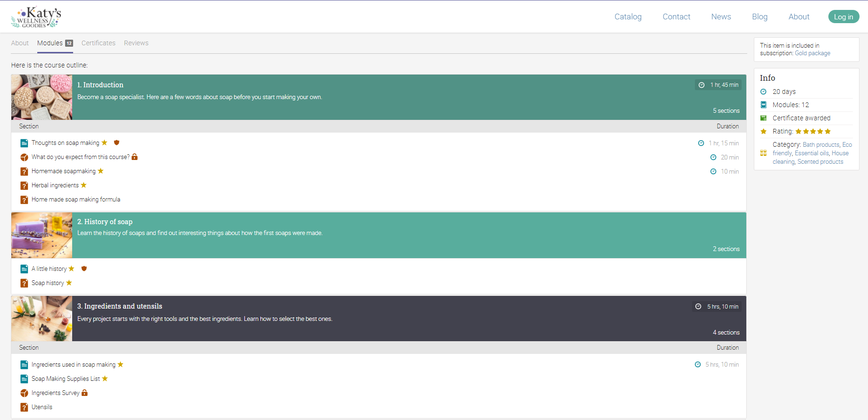Click shield badge next to Thoughts on soap making

click(117, 143)
